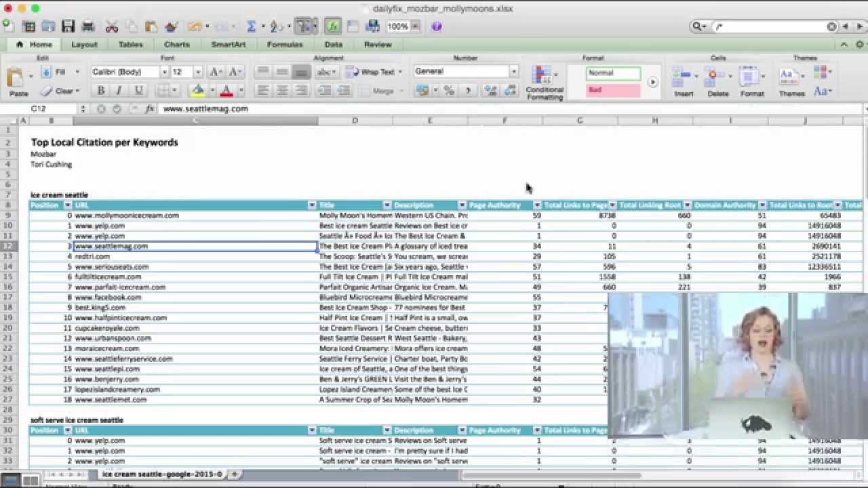
Task: Click the Save floppy disk icon
Action: (68, 26)
